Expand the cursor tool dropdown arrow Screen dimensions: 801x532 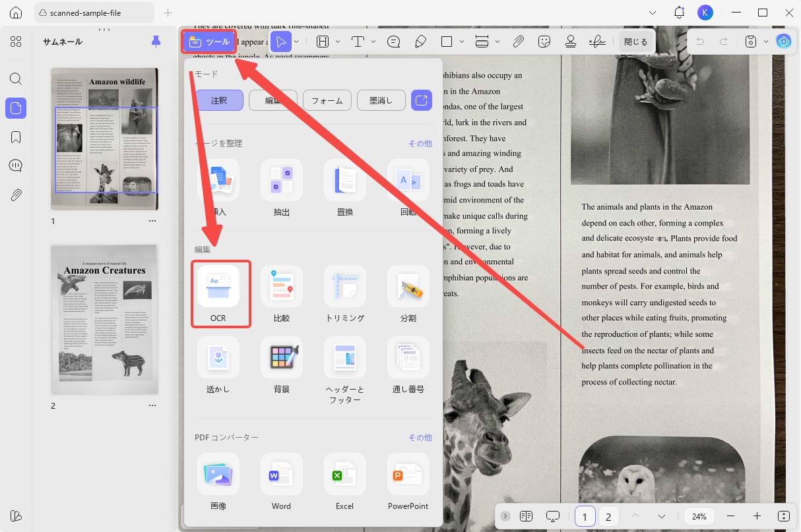[297, 42]
